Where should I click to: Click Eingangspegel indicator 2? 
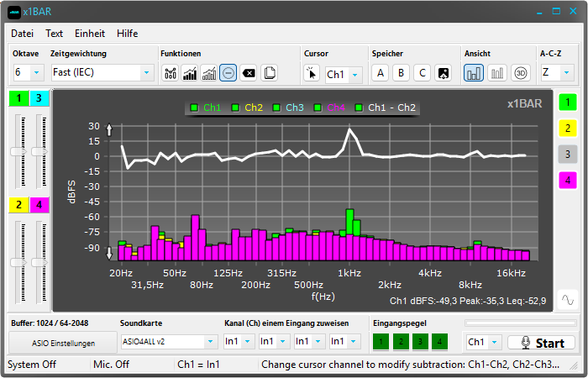point(401,342)
